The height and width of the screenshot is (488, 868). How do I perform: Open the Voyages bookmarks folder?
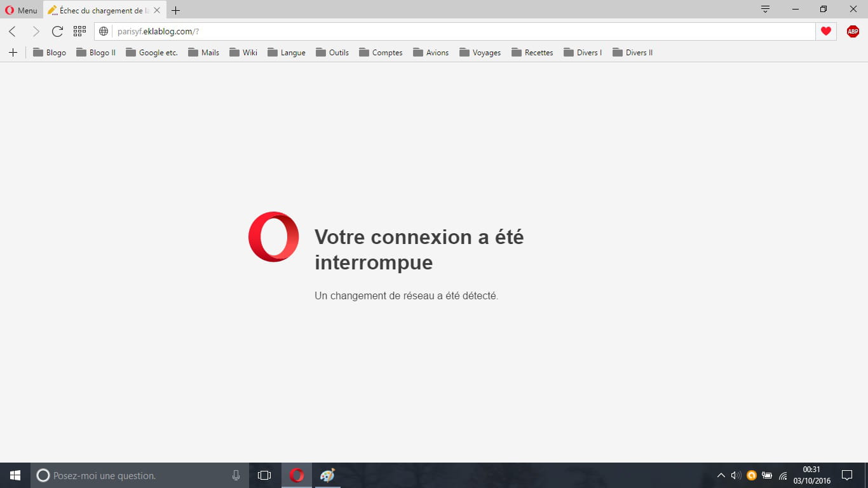(480, 53)
